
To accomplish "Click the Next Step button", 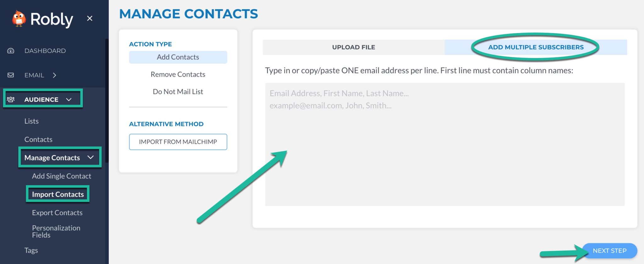I will (x=609, y=251).
